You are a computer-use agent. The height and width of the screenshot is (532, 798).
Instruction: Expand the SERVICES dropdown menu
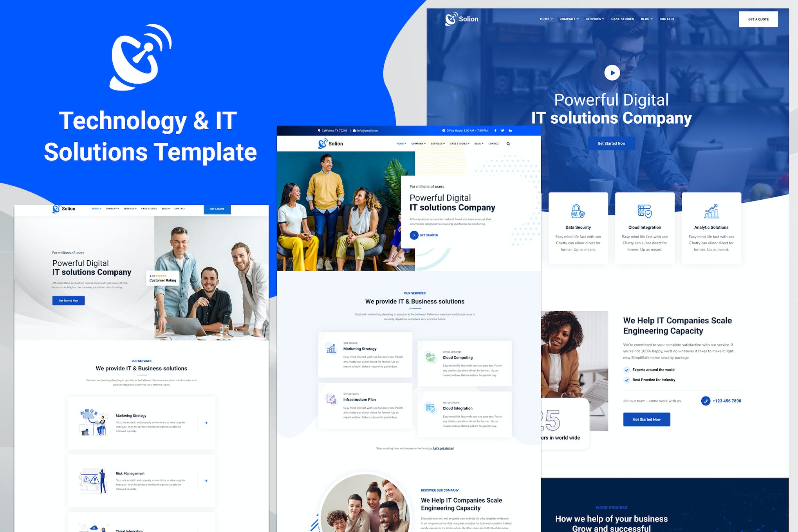(x=594, y=19)
